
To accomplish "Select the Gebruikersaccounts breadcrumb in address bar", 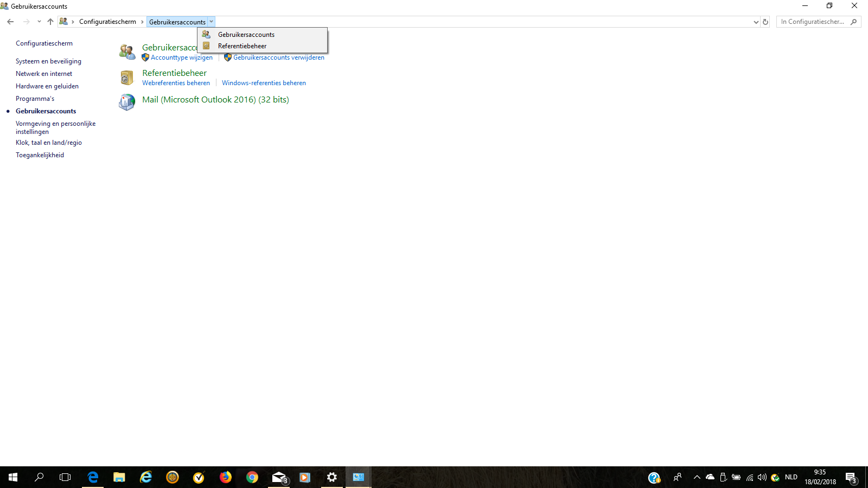I will click(x=177, y=22).
